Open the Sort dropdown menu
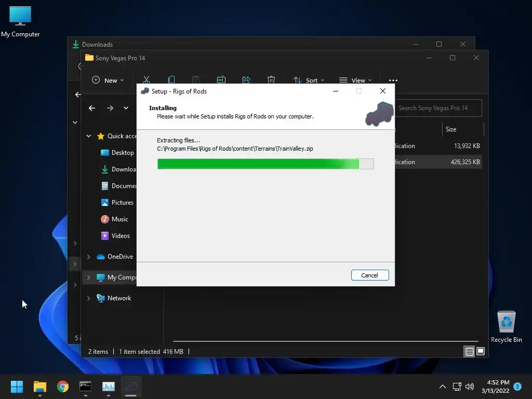Screen dimensions: 532x399 point(309,81)
